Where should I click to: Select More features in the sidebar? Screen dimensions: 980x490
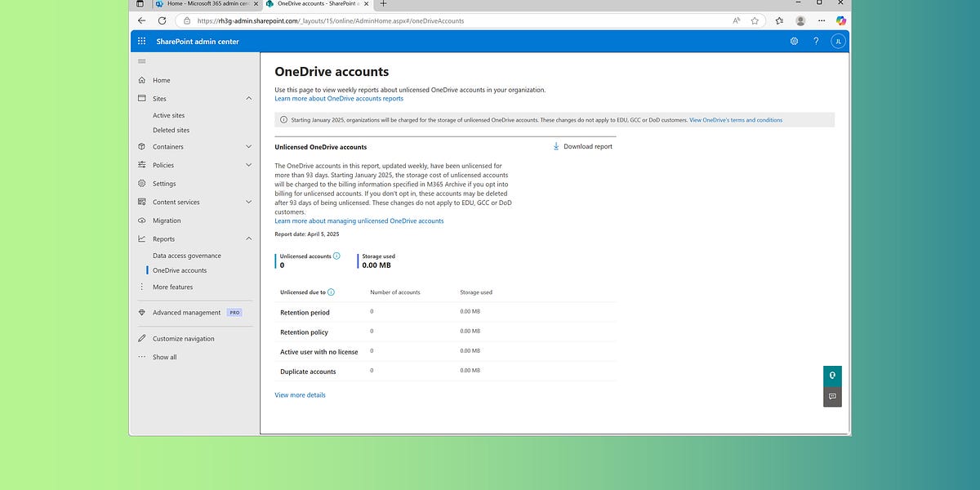(172, 287)
